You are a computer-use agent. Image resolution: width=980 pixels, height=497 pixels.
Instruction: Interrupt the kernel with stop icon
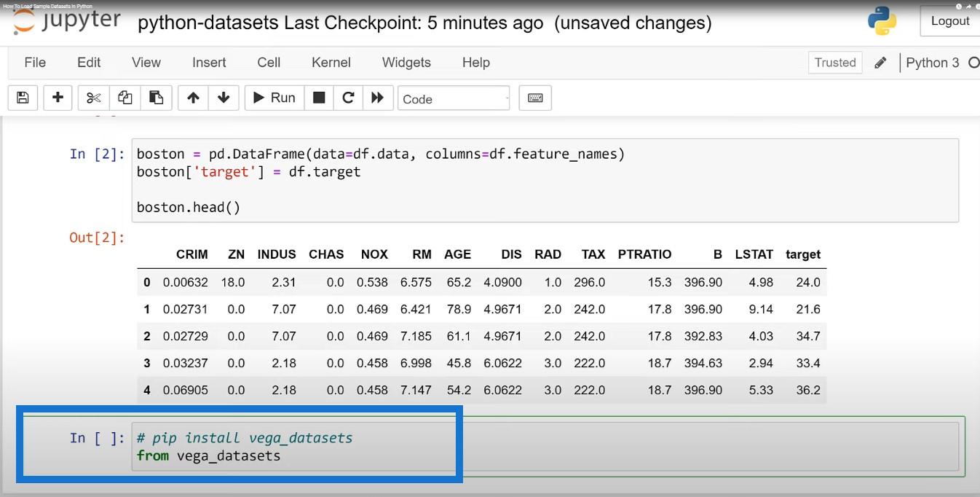click(x=319, y=98)
